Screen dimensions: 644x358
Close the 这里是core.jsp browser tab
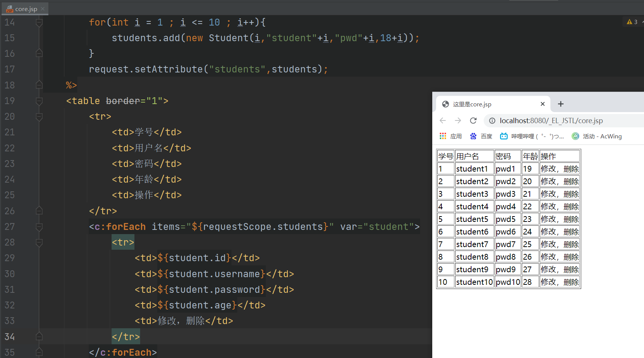(543, 104)
